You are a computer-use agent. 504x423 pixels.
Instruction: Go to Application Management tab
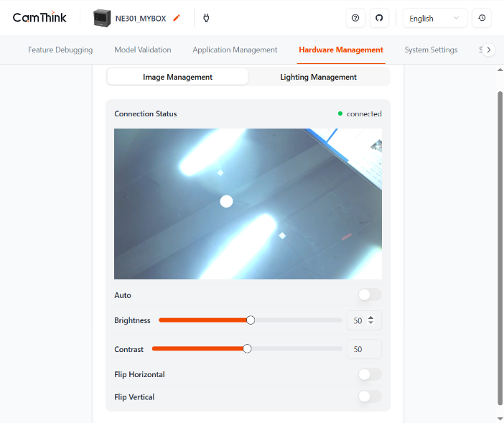point(235,50)
